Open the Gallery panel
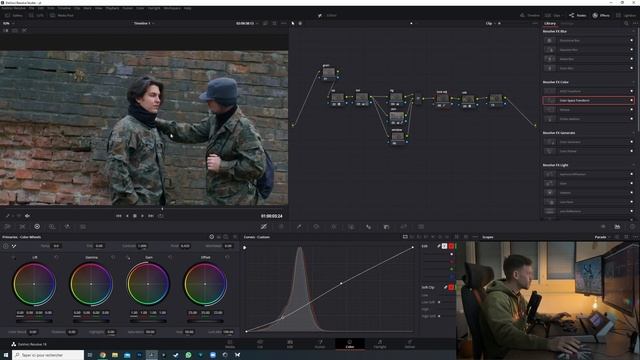This screenshot has width=640, height=360. pyautogui.click(x=13, y=15)
